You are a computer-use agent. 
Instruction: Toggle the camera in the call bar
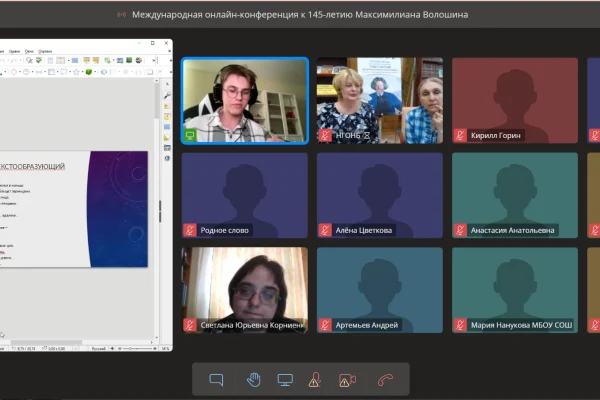pos(347,380)
